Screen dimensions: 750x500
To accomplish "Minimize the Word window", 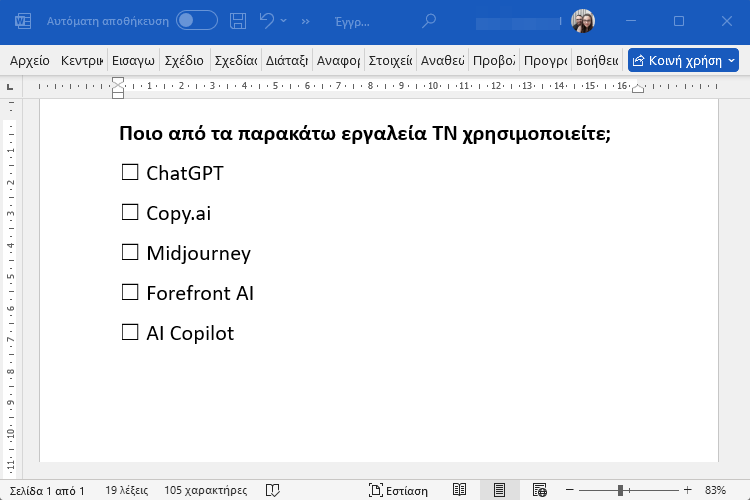I will tap(631, 21).
